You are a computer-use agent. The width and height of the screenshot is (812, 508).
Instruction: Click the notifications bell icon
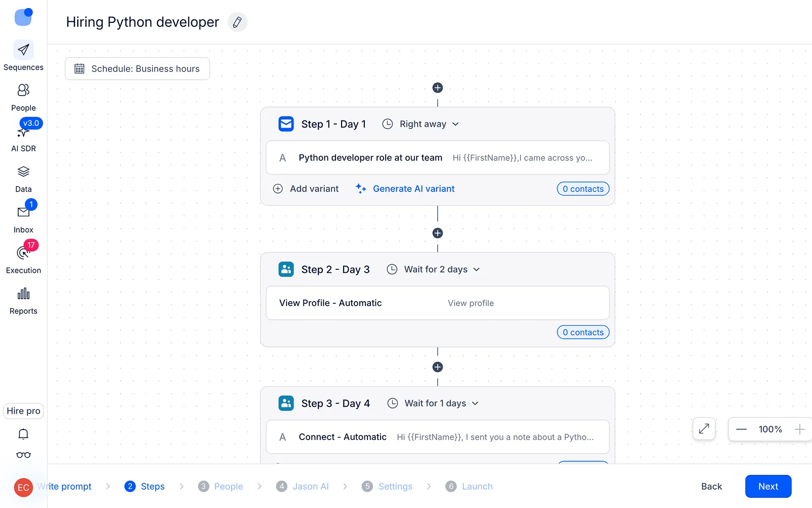[23, 434]
